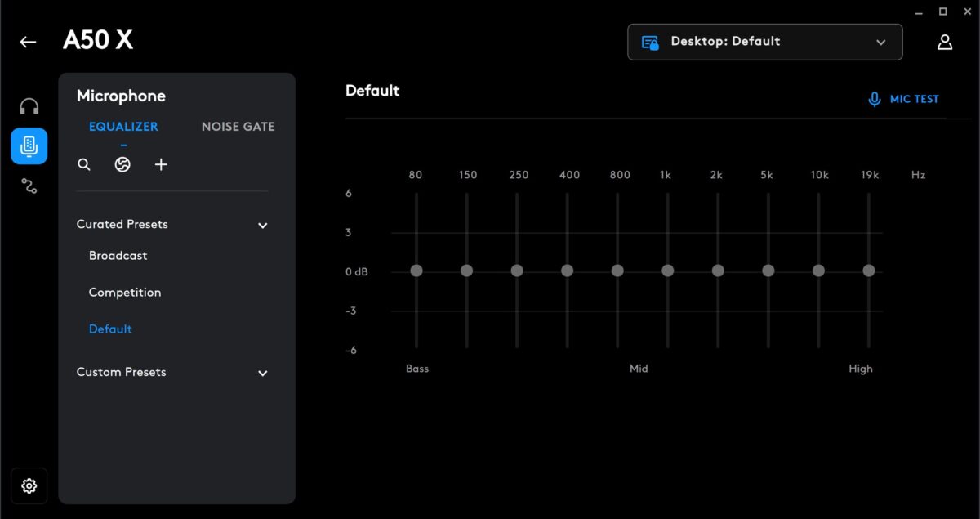Click the 0 dB axis label
The height and width of the screenshot is (519, 980).
click(357, 272)
